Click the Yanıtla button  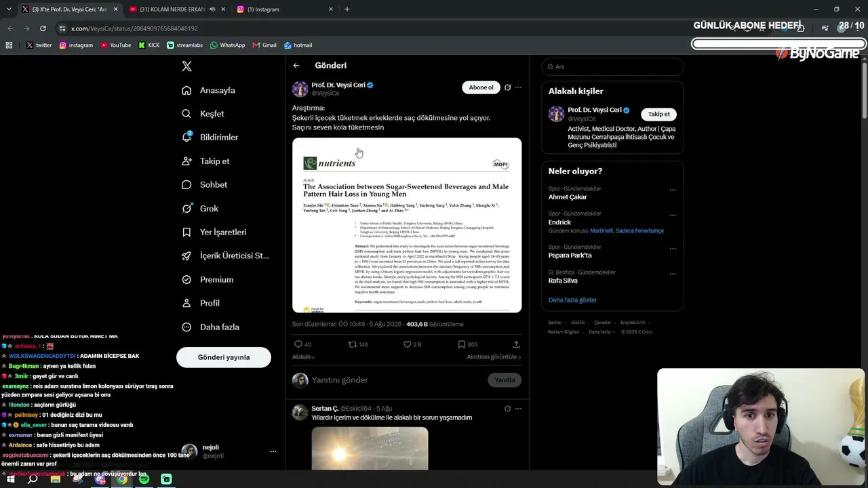coord(505,380)
